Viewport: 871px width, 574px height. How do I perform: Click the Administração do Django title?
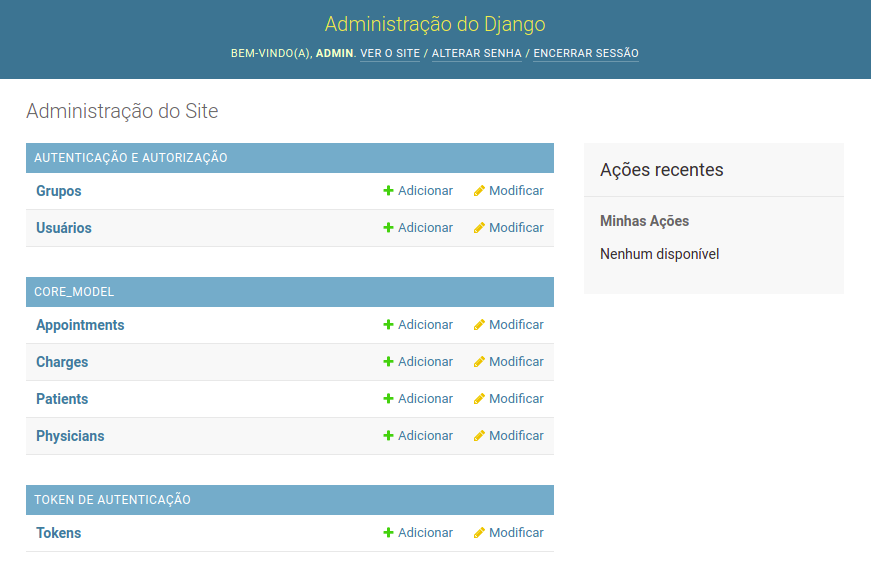[x=435, y=24]
